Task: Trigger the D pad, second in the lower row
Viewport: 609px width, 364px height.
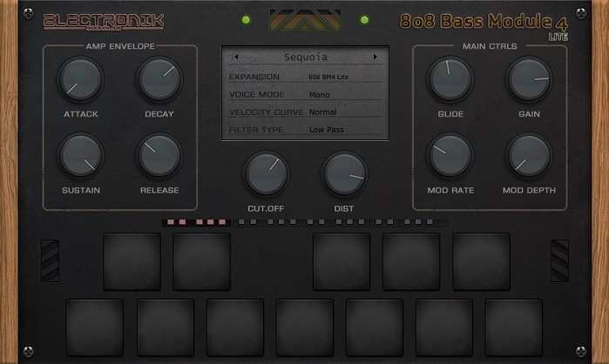Action: pos(166,327)
